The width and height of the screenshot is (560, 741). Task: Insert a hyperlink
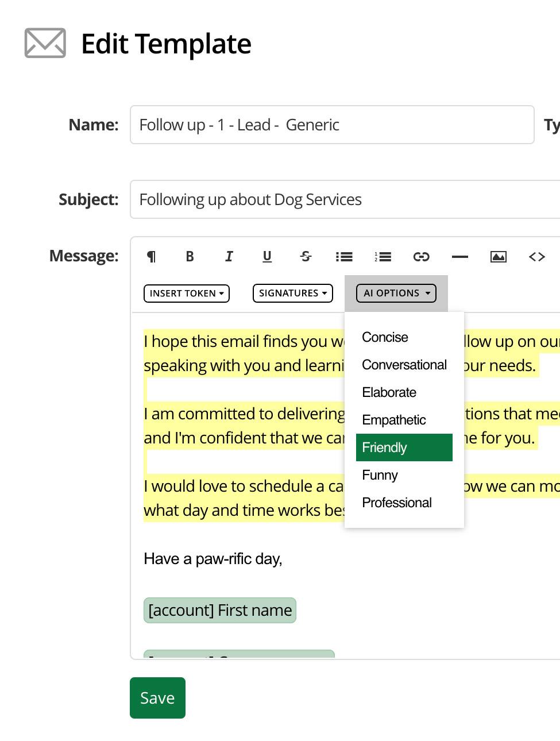(x=421, y=257)
